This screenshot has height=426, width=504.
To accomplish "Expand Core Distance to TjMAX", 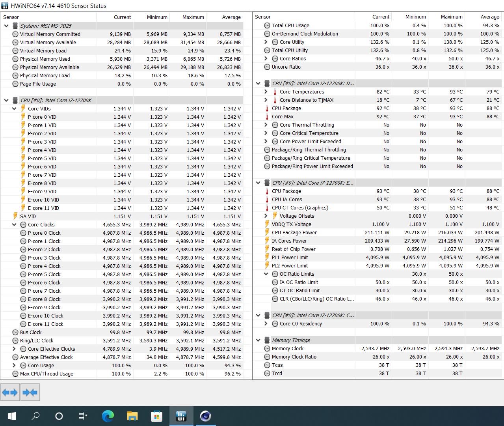I will coord(266,100).
